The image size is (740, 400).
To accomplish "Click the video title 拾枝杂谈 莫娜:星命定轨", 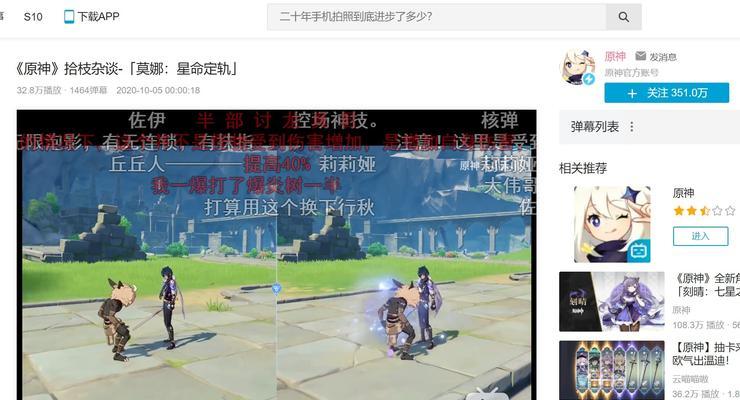I will coord(126,69).
